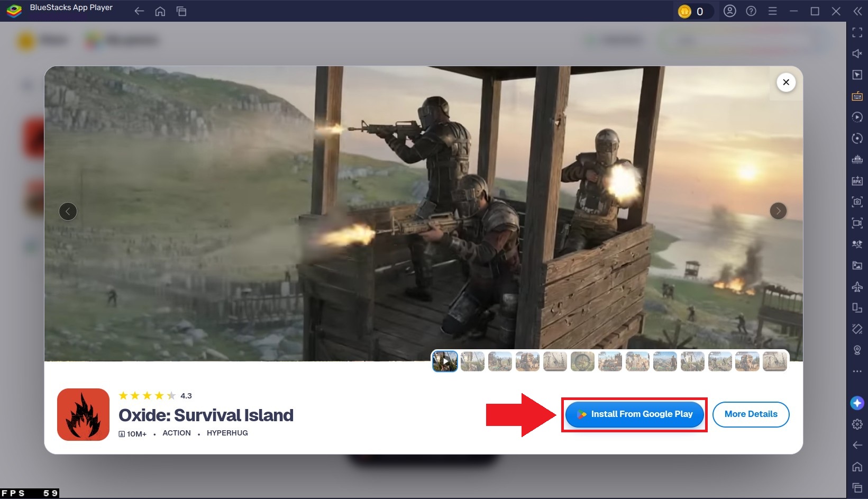This screenshot has width=868, height=499.
Task: Open the account profile icon
Action: [x=730, y=11]
